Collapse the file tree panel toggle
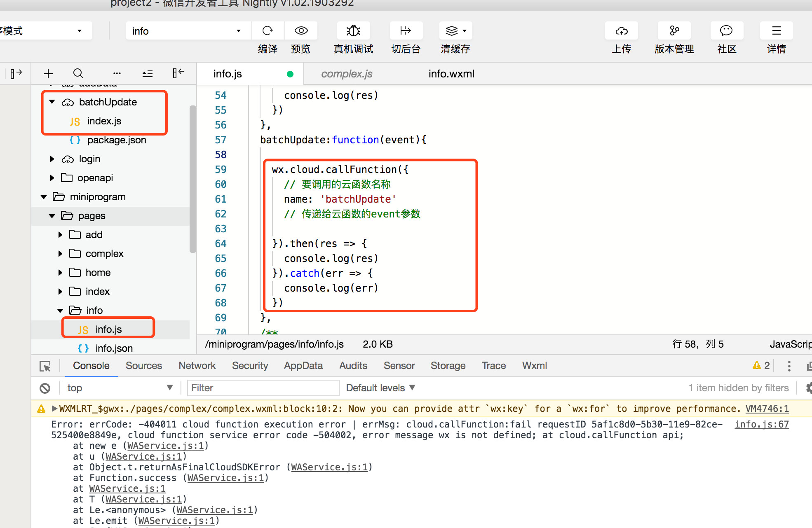812x528 pixels. 178,74
